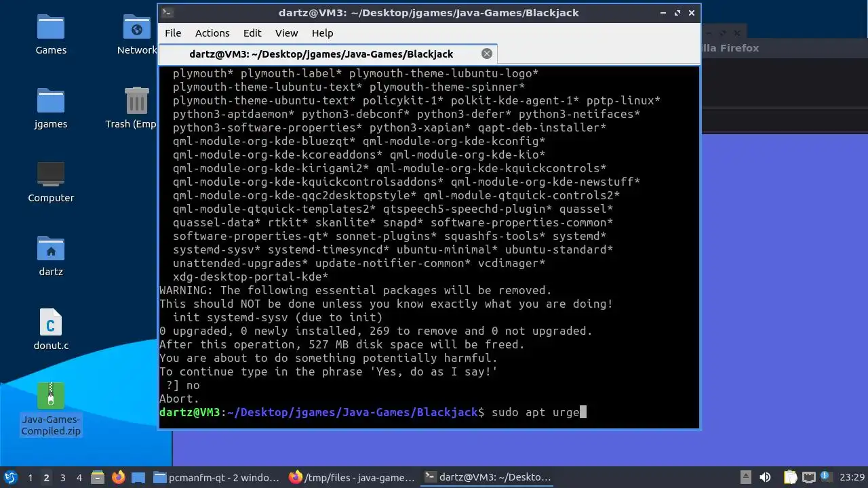The width and height of the screenshot is (868, 488).
Task: Switch to pcmanfm-qt taskbar window
Action: (216, 477)
